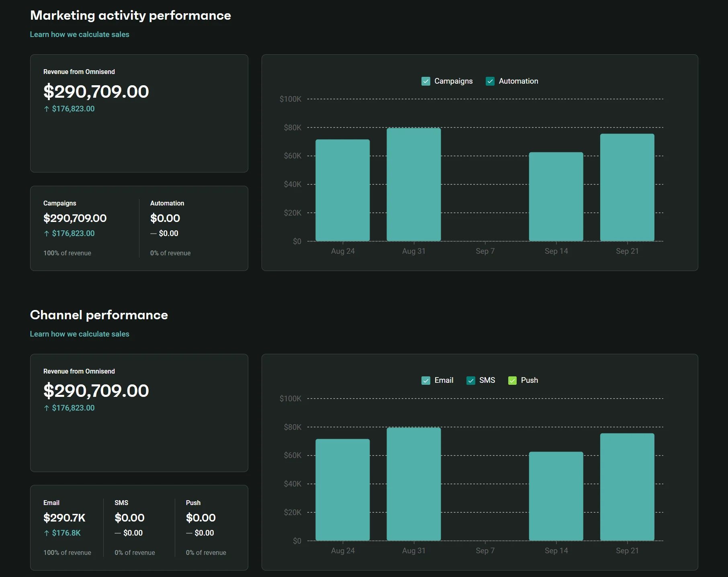Click 0% of revenue under SMS
Image resolution: width=728 pixels, height=577 pixels.
click(x=135, y=553)
